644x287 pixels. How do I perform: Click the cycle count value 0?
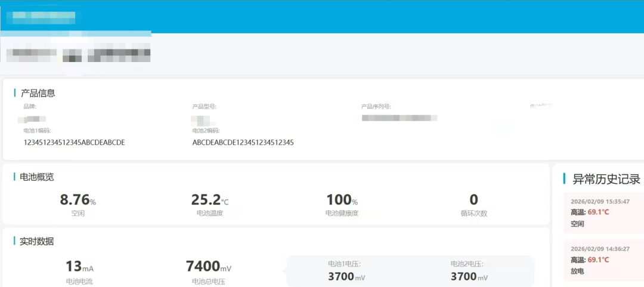[474, 200]
